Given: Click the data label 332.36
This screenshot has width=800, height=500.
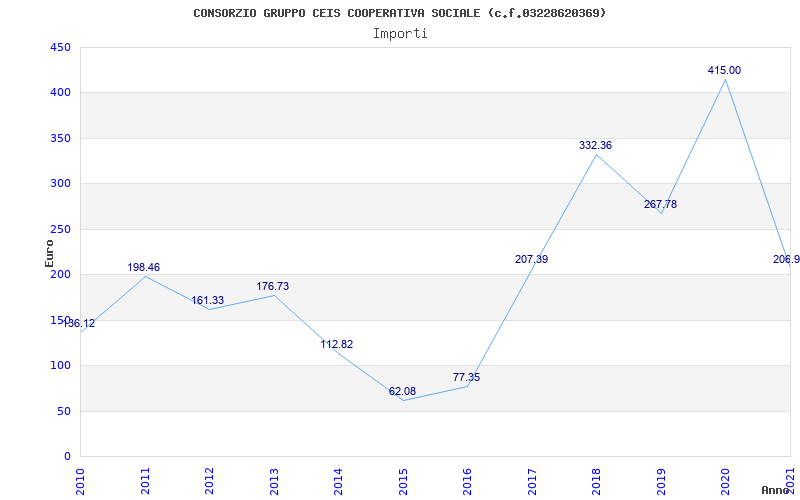Looking at the screenshot, I should pos(595,145).
